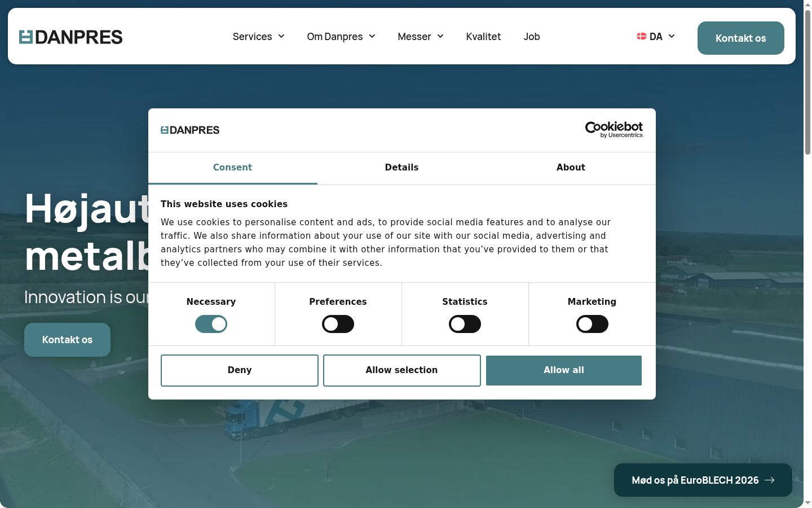Click the Allow selection button

402,370
